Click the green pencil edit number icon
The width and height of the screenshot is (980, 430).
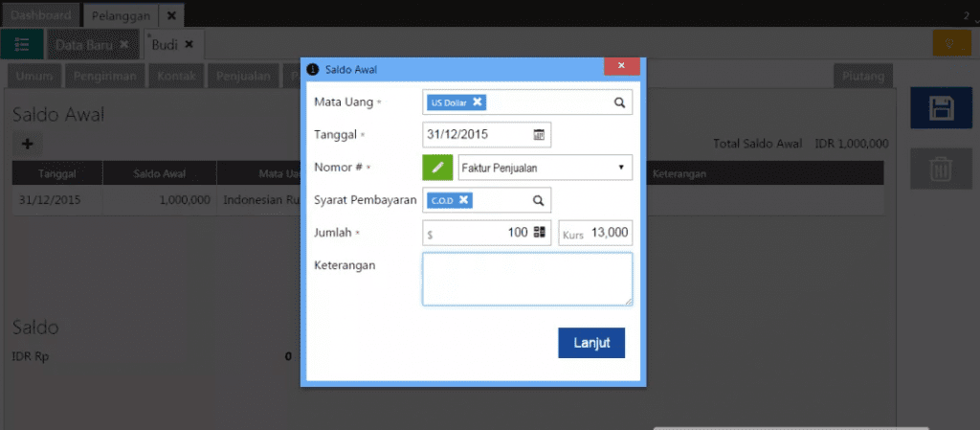(437, 168)
